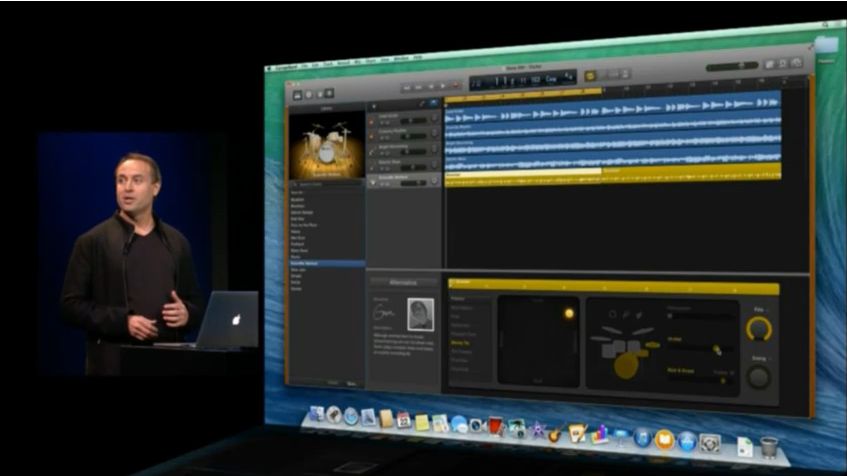Select the drum kit thumbnail in Library
Viewport: 847px width, 476px height.
coord(326,147)
